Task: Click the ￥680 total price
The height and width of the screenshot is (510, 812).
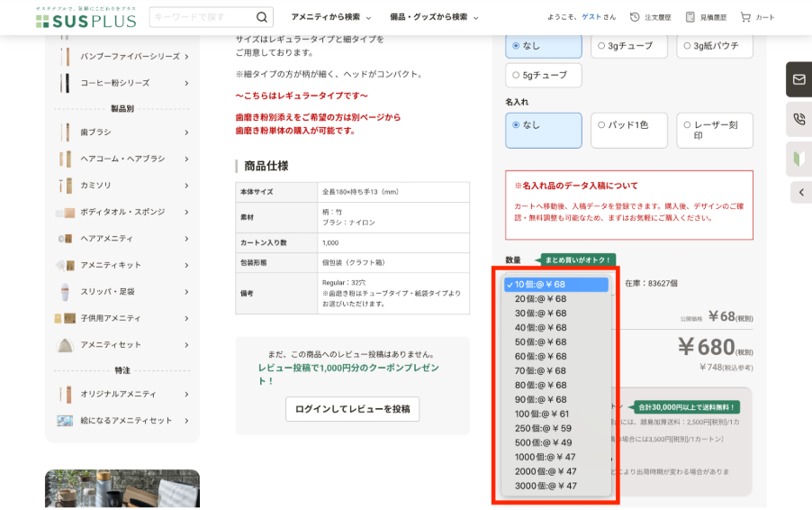Action: pyautogui.click(x=707, y=347)
